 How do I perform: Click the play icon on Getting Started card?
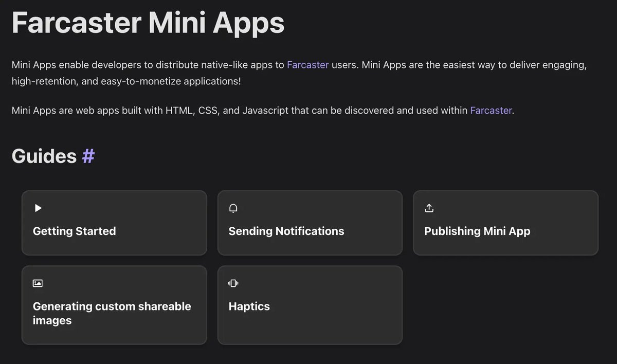click(x=38, y=208)
